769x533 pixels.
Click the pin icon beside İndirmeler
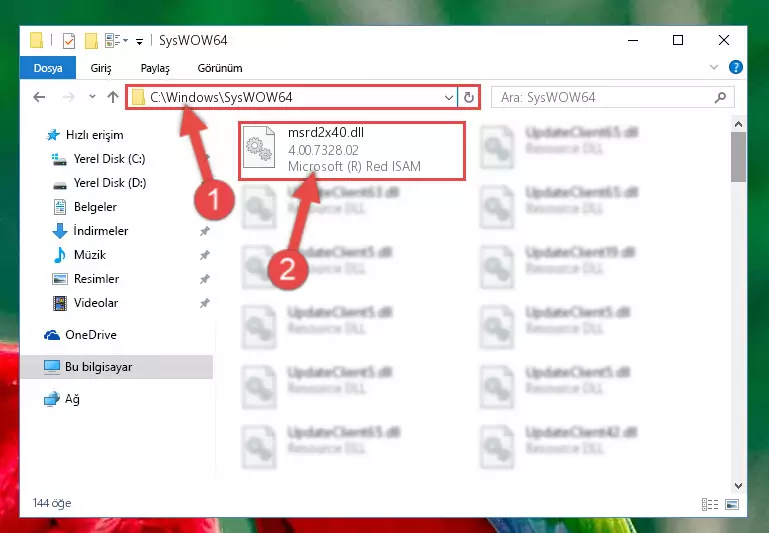point(205,231)
